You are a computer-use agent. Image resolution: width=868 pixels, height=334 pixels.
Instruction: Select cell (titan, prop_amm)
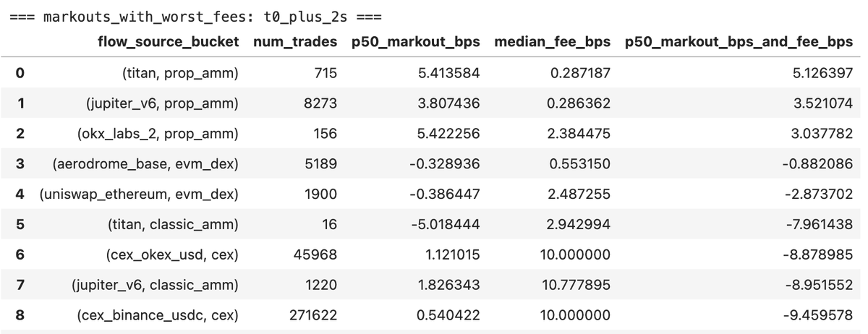180,73
